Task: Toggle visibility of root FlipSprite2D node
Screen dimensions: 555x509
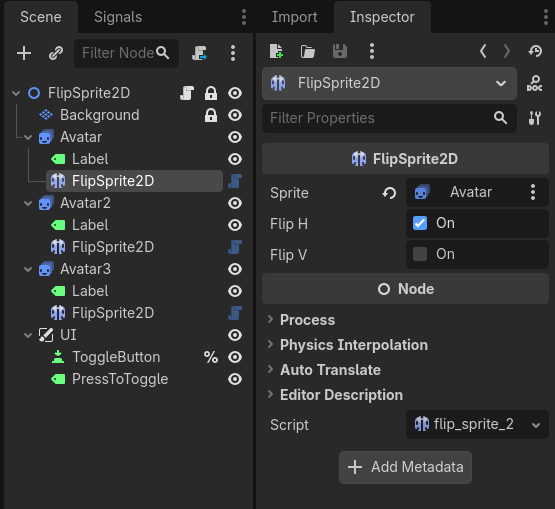Action: [x=235, y=93]
